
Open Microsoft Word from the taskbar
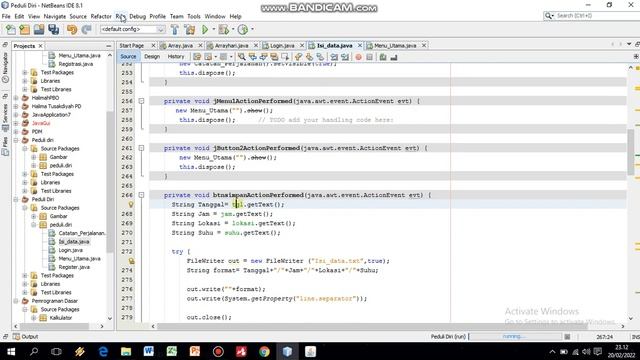click(x=149, y=351)
